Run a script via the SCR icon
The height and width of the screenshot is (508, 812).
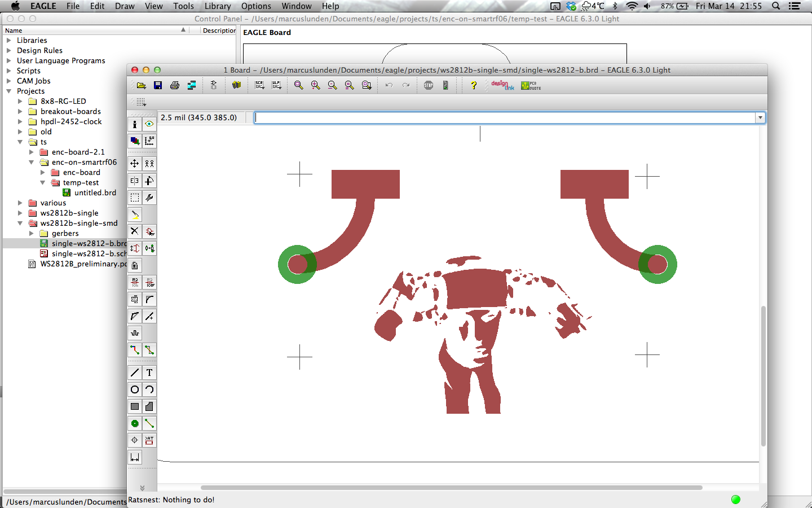coord(259,85)
